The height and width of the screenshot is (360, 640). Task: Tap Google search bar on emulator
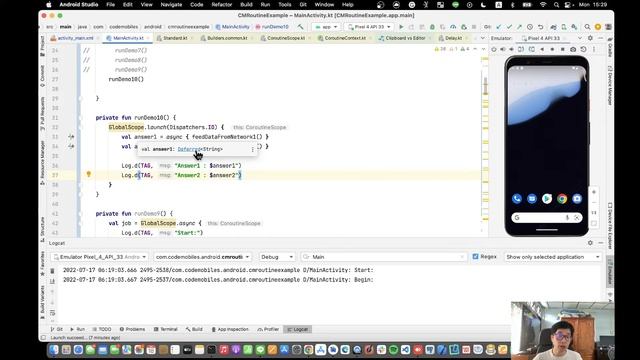tap(547, 218)
